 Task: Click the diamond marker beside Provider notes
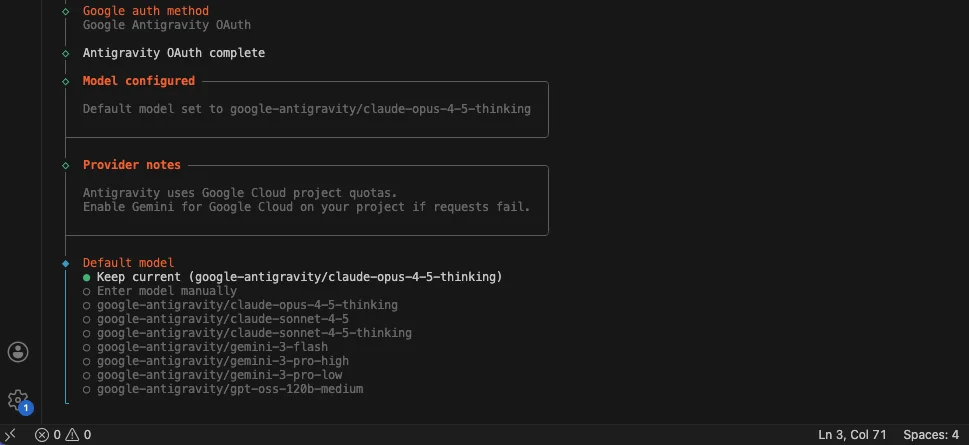coord(66,166)
